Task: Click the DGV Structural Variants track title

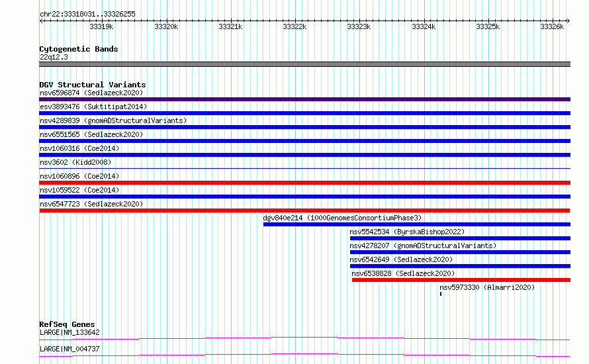Action: (93, 85)
